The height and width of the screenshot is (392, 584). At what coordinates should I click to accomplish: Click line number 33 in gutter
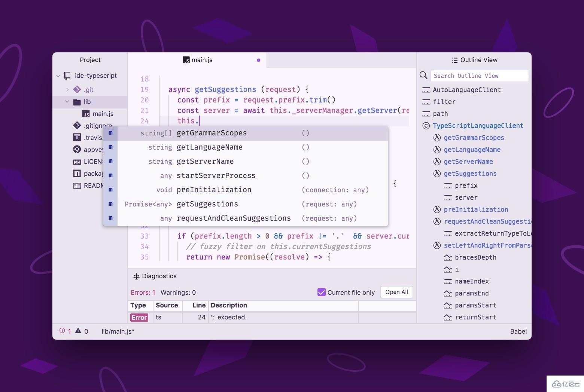click(x=144, y=236)
